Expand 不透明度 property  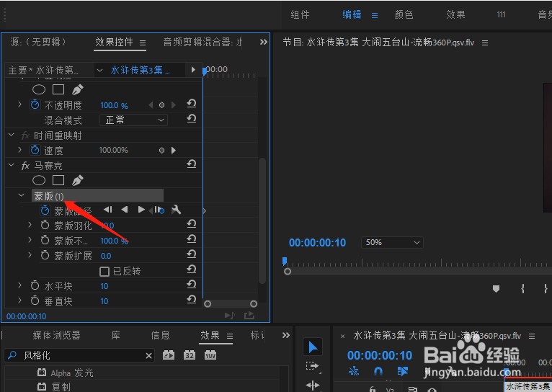point(19,104)
